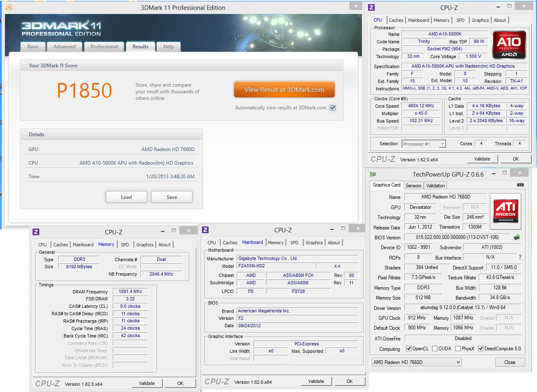The height and width of the screenshot is (392, 537).
Task: Click OK in the CPU-Z processor window
Action: (x=516, y=159)
